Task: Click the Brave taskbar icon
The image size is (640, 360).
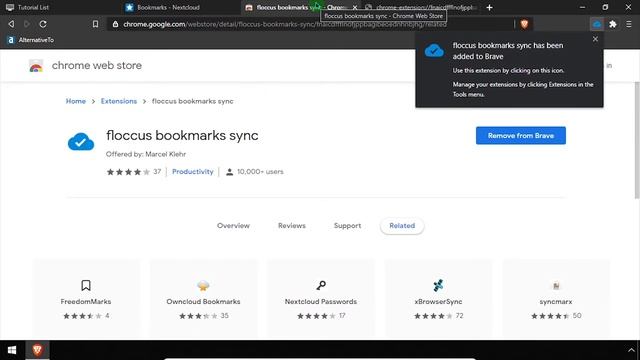Action: 37,350
